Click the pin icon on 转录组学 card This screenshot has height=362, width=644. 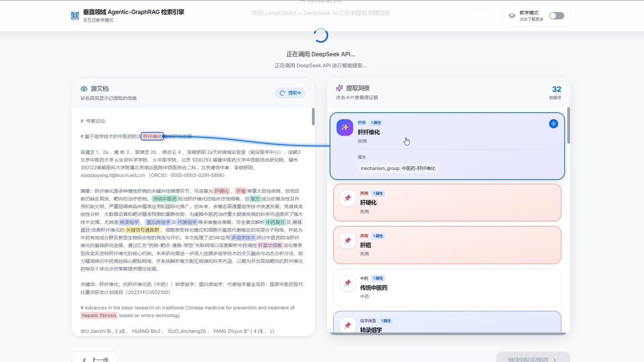(x=348, y=325)
